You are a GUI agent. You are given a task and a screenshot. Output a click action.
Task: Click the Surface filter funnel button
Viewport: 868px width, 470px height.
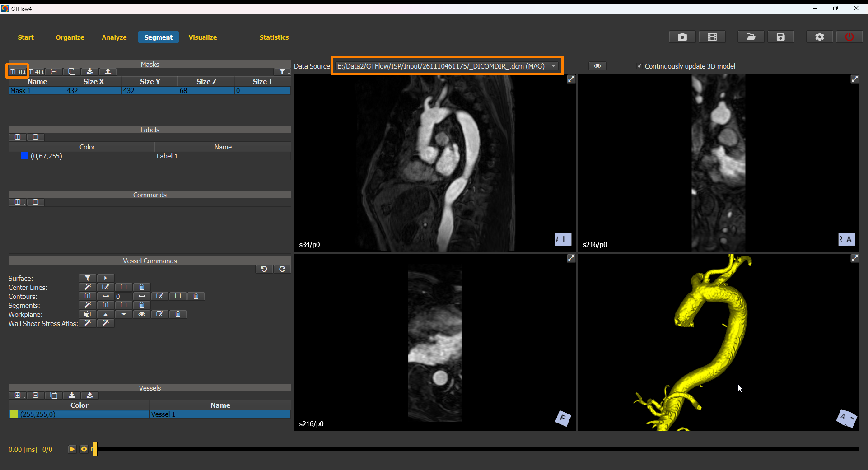88,278
